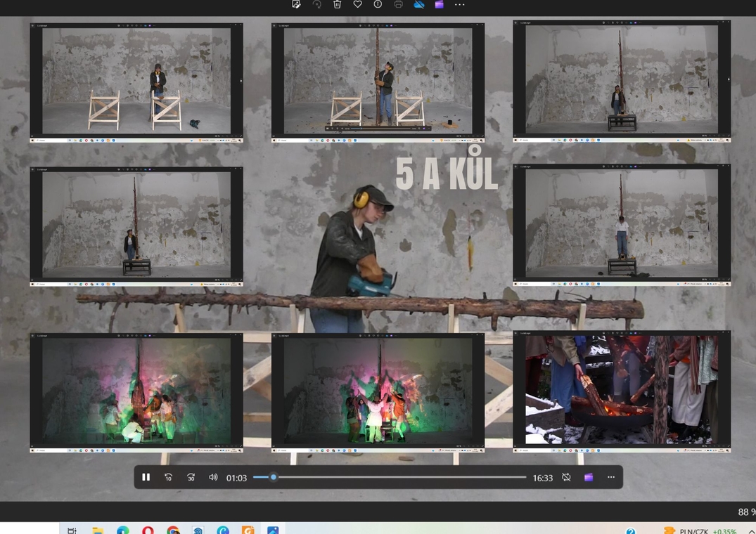Delete the file with the trash icon
756x534 pixels.
337,4
